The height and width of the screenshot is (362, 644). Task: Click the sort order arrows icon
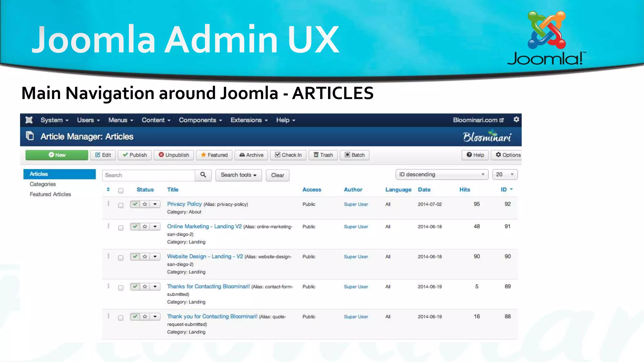tap(108, 189)
